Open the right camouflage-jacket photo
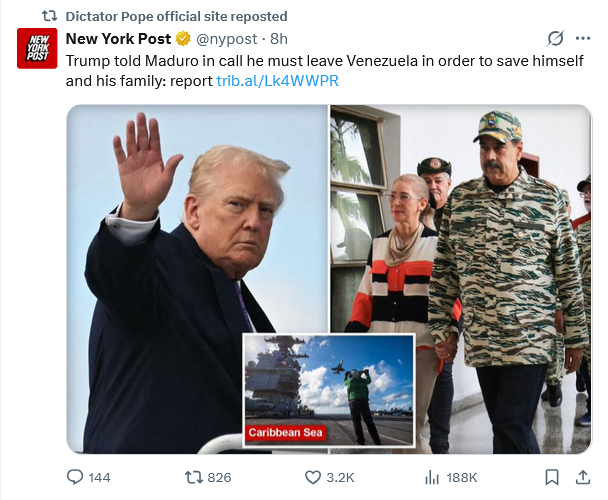Image resolution: width=608 pixels, height=500 pixels. tap(461, 279)
